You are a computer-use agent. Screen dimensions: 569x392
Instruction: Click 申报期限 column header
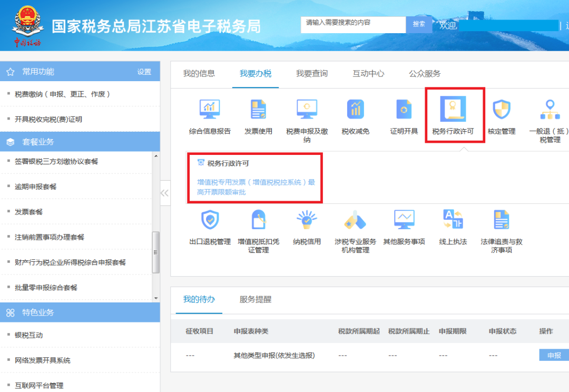coord(453,331)
